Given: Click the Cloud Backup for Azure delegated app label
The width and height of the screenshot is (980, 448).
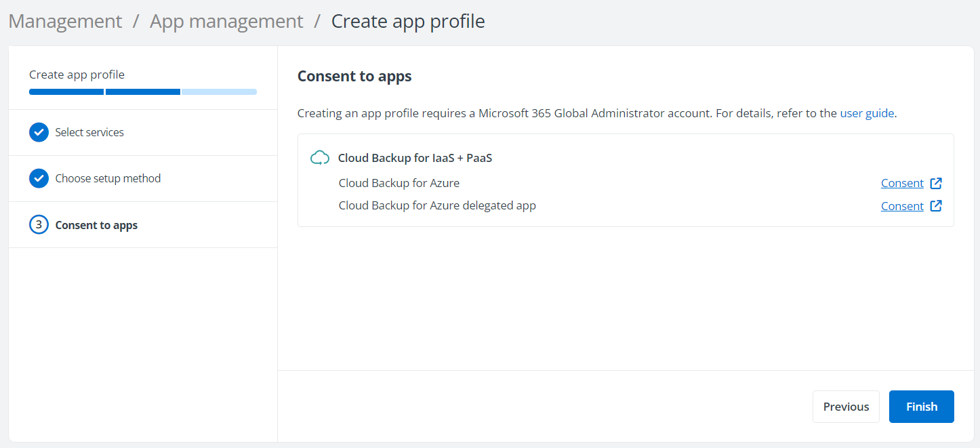Looking at the screenshot, I should [x=437, y=205].
